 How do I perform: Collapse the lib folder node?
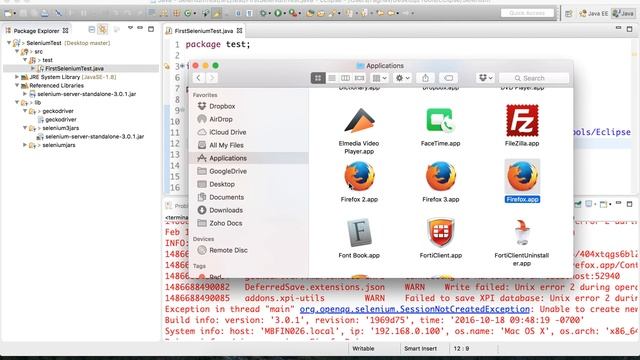[17, 102]
